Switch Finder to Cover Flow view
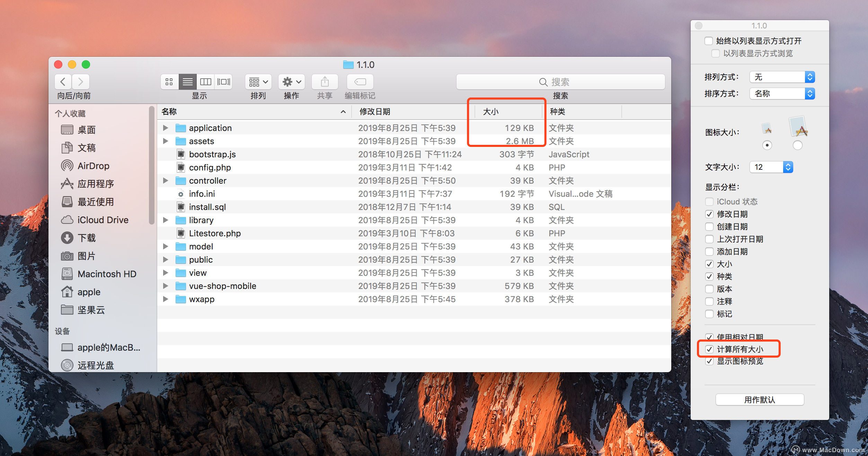 (x=223, y=82)
